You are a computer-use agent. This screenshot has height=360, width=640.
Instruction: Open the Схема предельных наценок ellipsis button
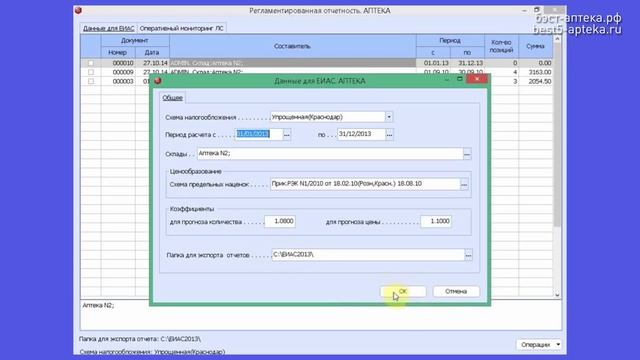point(464,184)
